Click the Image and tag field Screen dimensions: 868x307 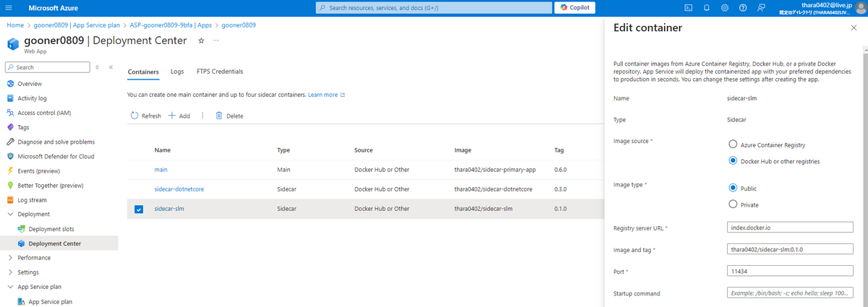pyautogui.click(x=790, y=249)
